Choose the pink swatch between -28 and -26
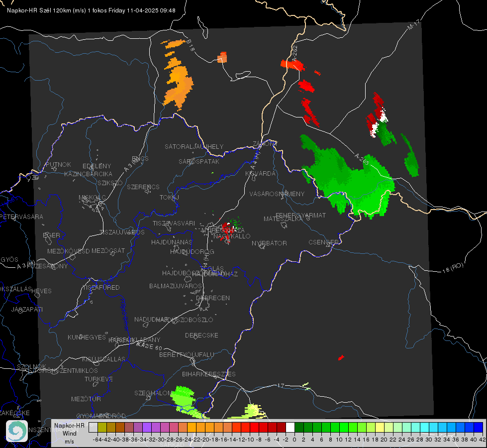This screenshot has height=448, width=487. [x=174, y=428]
